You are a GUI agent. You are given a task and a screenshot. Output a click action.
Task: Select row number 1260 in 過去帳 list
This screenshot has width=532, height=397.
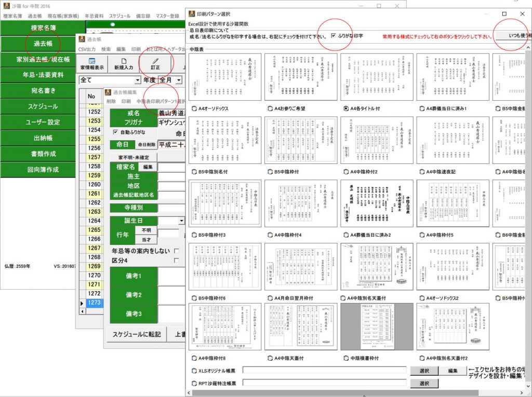pyautogui.click(x=94, y=184)
